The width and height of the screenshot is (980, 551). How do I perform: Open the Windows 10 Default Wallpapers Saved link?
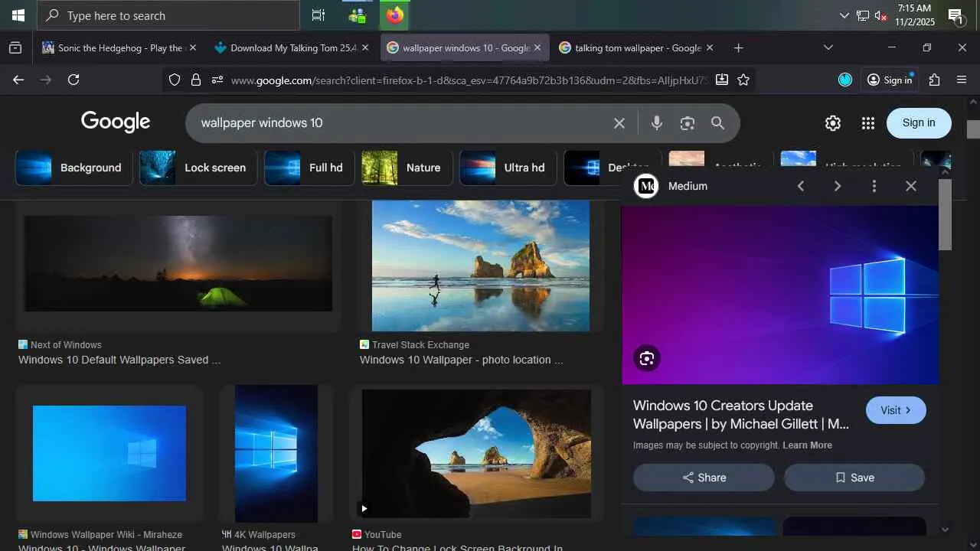pos(119,360)
